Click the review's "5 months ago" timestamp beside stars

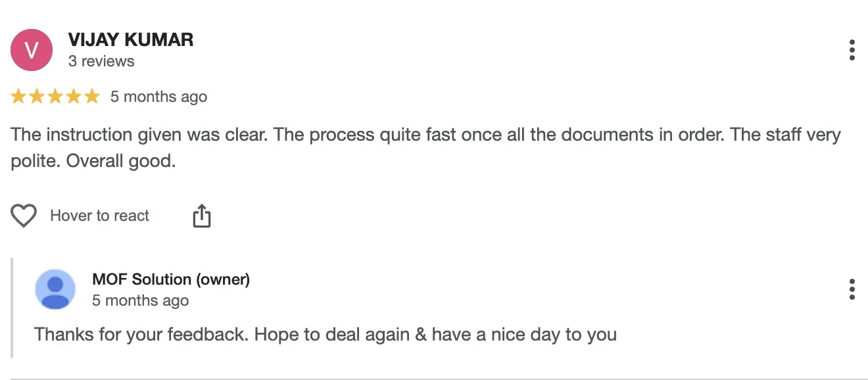click(158, 97)
